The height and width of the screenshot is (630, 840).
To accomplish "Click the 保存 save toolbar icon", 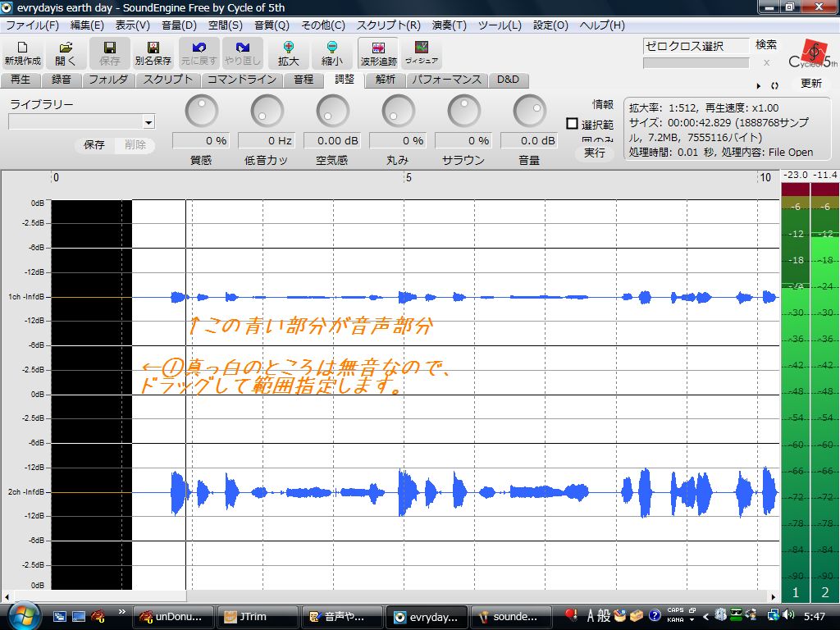I will 110,52.
